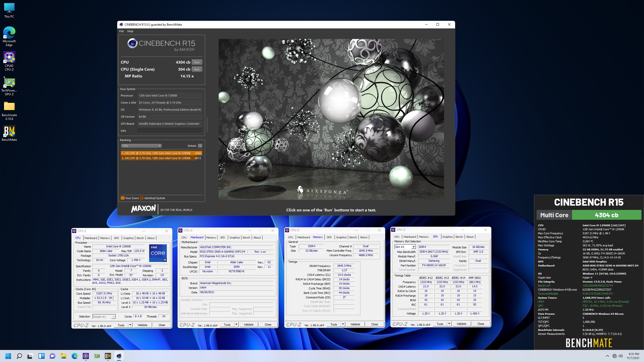Click Close button in Mainboard CPU-Z window
Viewport: 644px width, 362px height.
point(268,325)
